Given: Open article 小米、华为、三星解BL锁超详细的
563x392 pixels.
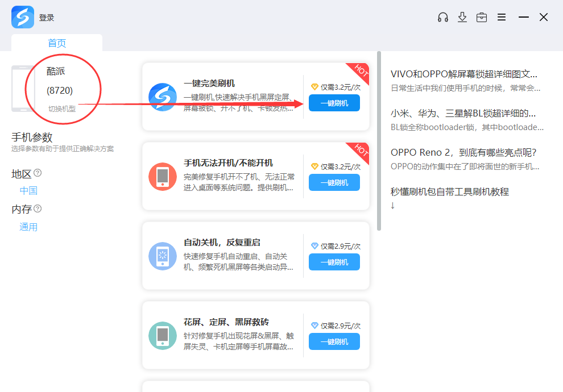Looking at the screenshot, I should point(463,113).
